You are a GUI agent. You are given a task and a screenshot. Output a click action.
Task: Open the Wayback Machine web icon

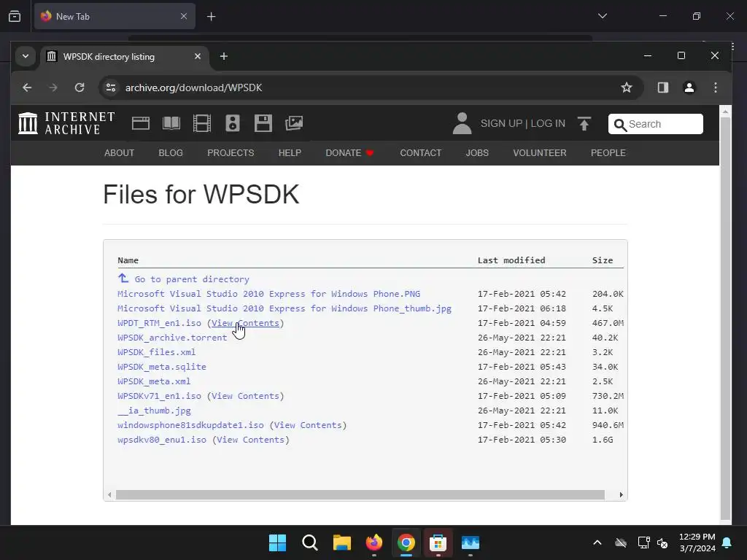(x=141, y=123)
